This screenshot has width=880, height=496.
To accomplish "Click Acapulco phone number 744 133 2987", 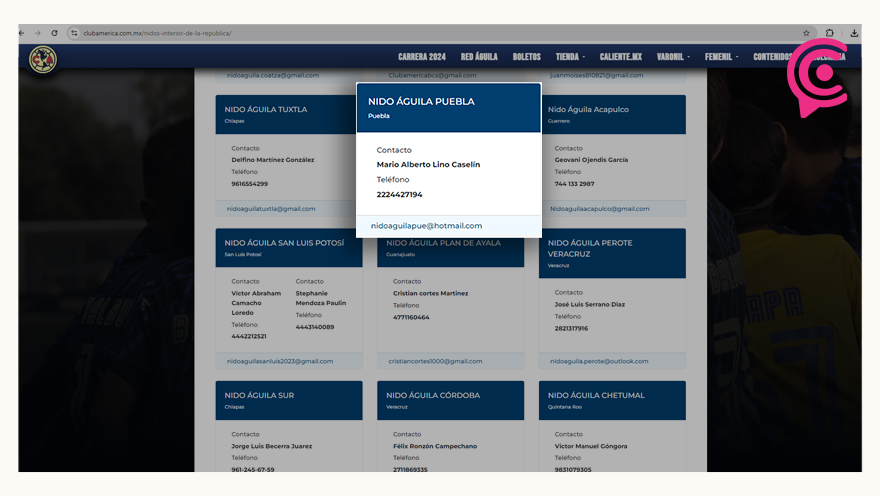I will (575, 184).
